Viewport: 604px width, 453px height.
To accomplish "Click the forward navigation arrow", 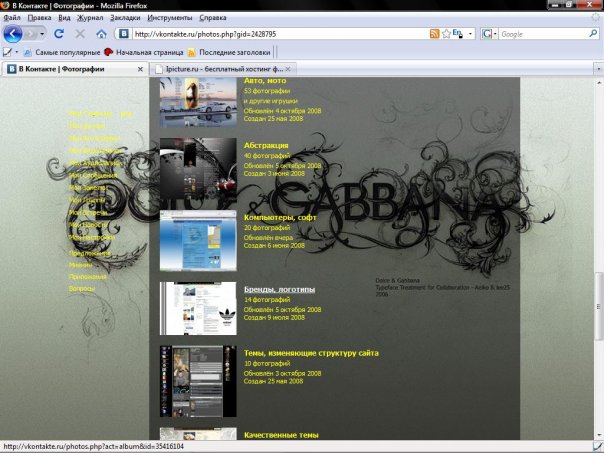I will (30, 34).
